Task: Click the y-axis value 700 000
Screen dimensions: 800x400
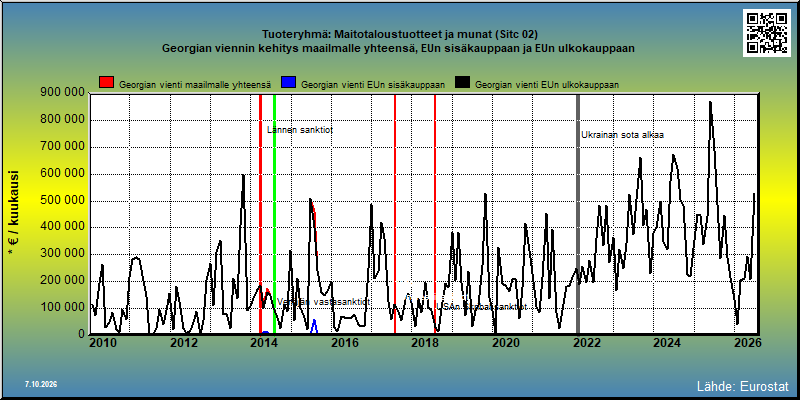Action: coord(62,147)
